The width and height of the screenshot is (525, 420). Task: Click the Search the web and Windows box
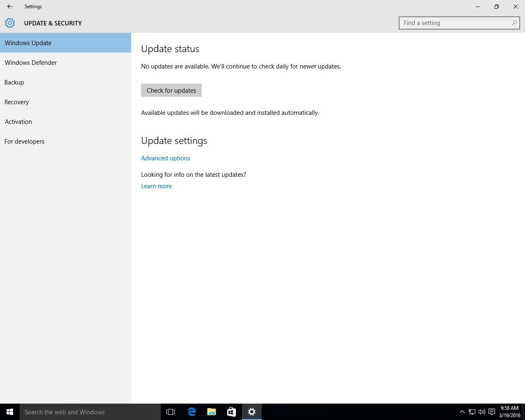(x=90, y=412)
